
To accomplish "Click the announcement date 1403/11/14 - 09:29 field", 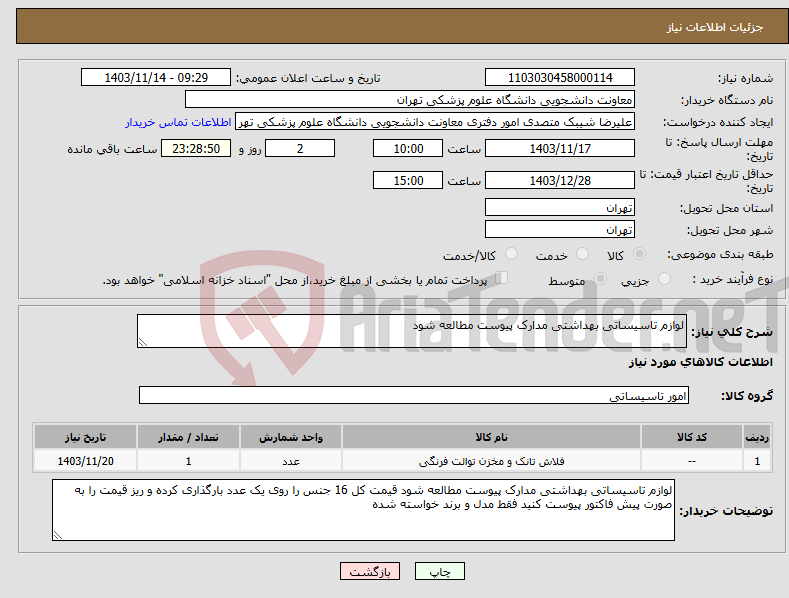I will [155, 78].
